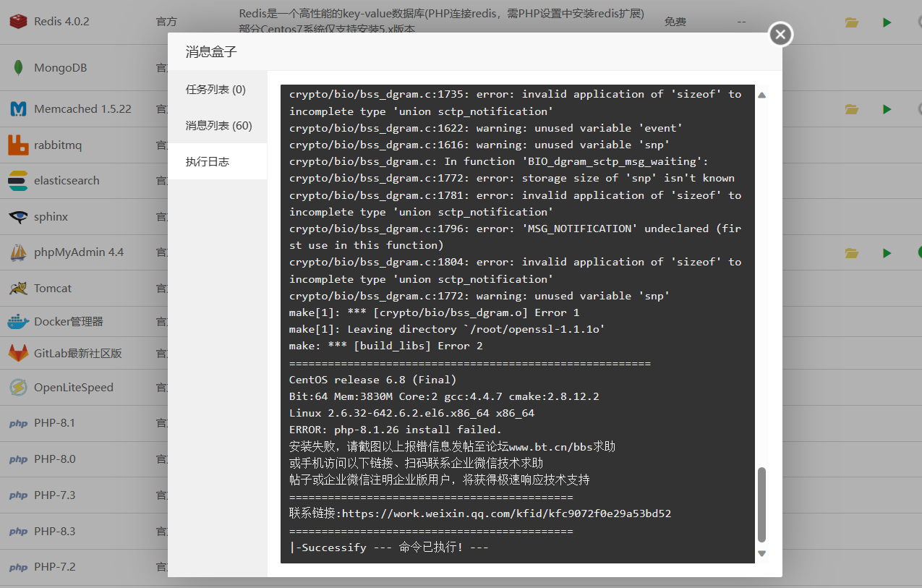This screenshot has width=922, height=588.
Task: Close the 消息盒子 dialog with the X
Action: coord(780,33)
